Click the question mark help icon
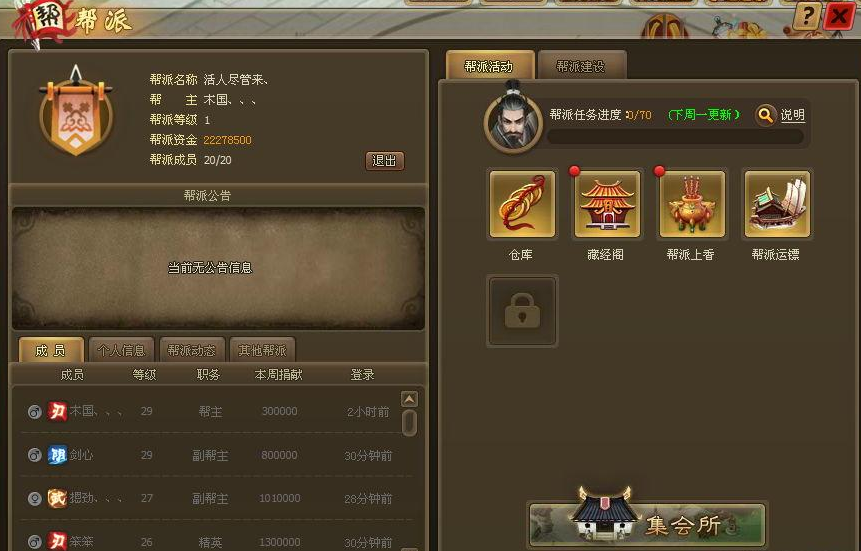This screenshot has width=861, height=551. click(807, 16)
